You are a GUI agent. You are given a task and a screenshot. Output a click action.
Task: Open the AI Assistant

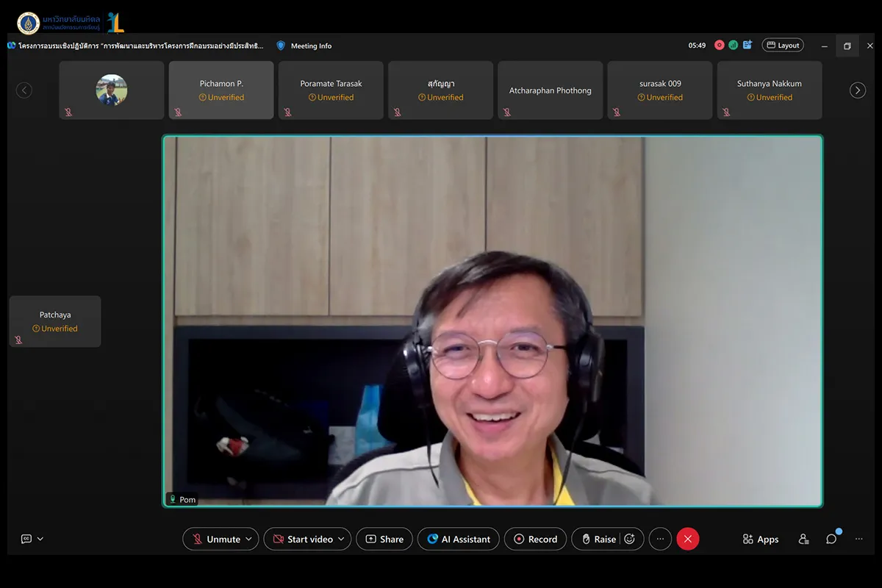coord(459,539)
